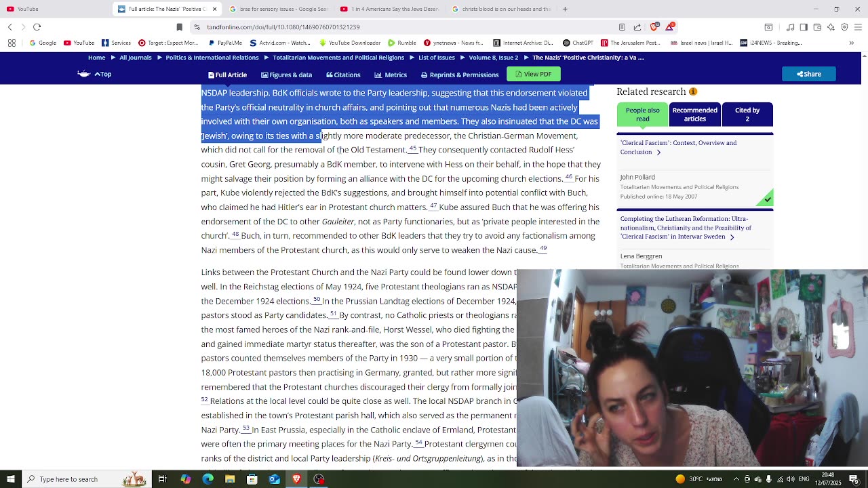Viewport: 868px width, 488px height.
Task: Open the address bar share page icon
Action: point(637,27)
